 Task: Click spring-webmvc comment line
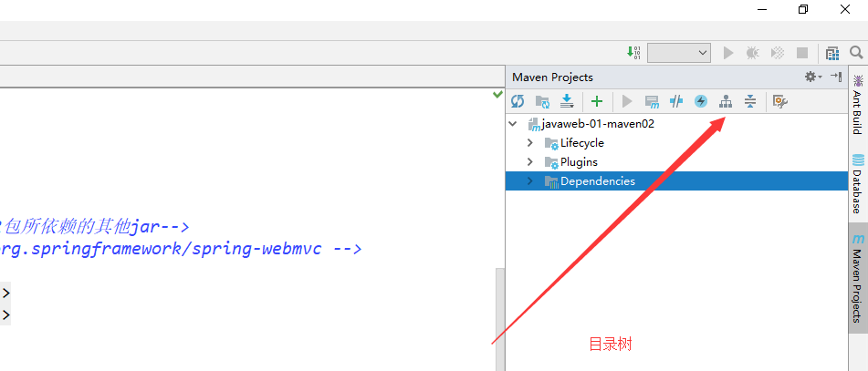(181, 248)
